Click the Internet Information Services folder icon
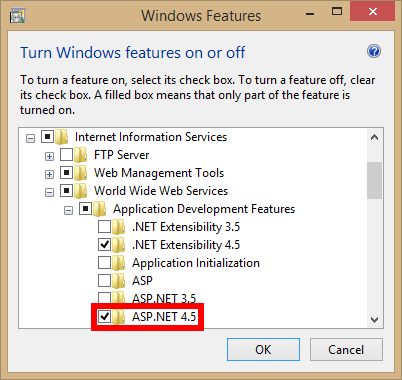Viewport: 402px width, 380px height. point(62,137)
